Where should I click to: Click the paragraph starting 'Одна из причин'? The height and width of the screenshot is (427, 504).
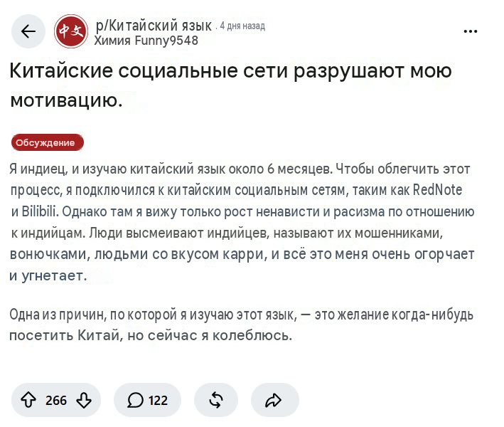(241, 325)
